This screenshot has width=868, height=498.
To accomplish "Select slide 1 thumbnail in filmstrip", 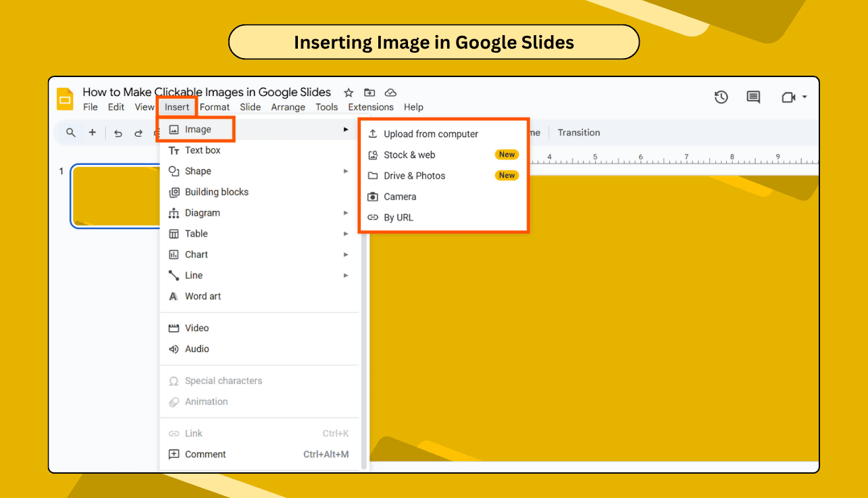I will [x=115, y=196].
